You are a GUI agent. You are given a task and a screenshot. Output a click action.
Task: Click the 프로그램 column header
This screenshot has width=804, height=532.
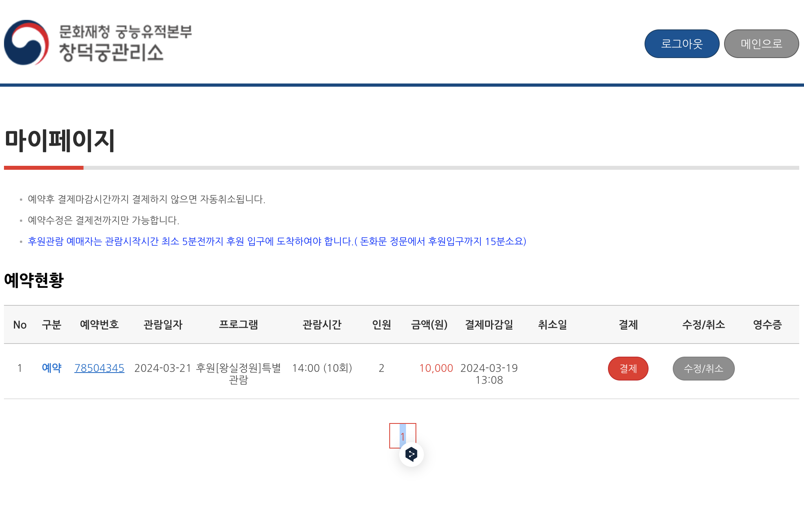click(239, 325)
